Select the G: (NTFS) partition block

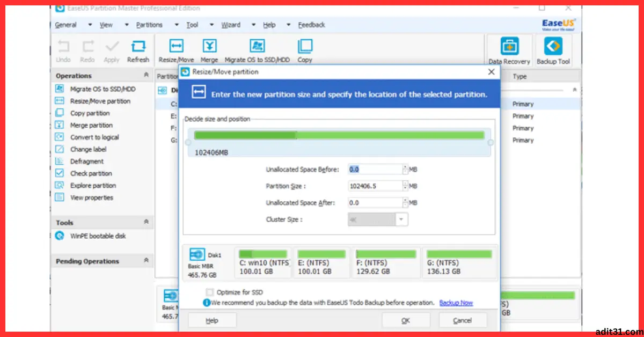point(459,262)
